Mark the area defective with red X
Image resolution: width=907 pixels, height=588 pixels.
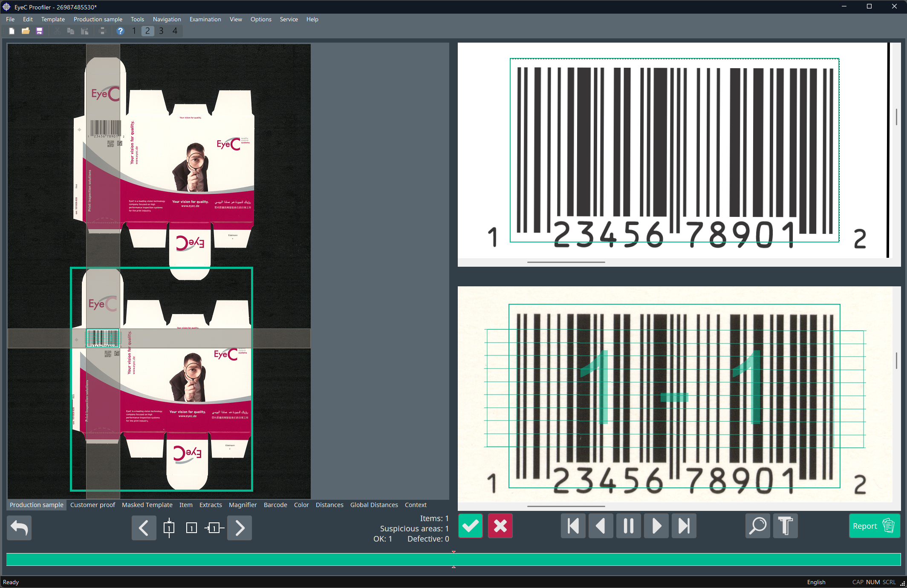click(x=500, y=526)
